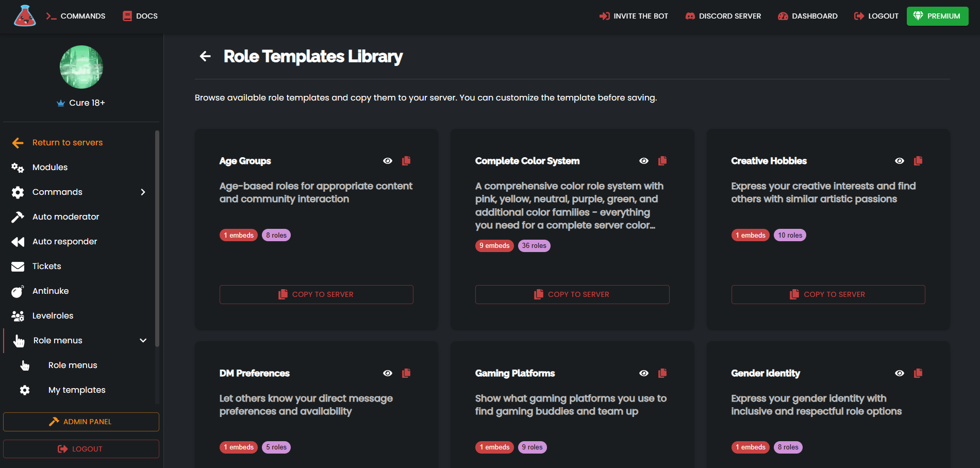Open the Modules sidebar item
980x468 pixels.
[x=49, y=167]
